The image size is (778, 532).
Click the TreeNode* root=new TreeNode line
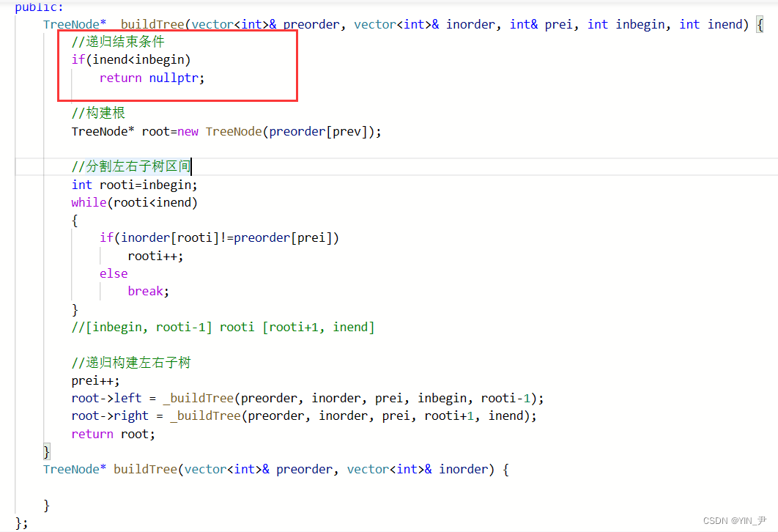226,131
